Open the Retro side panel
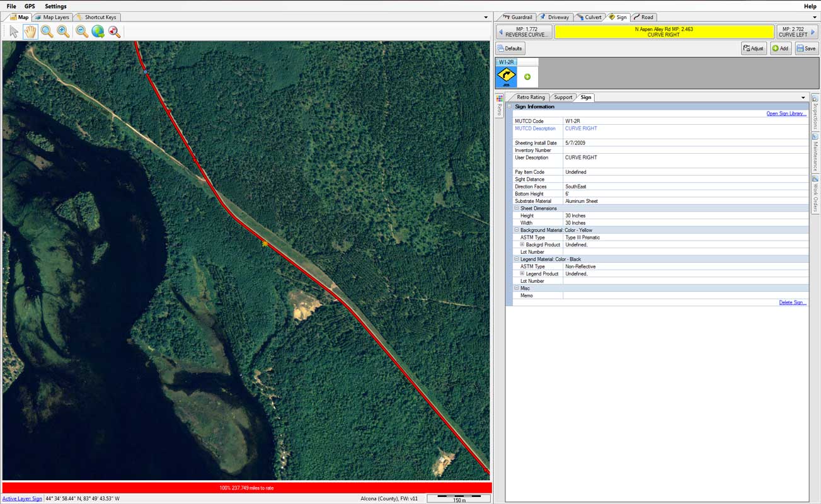Image resolution: width=821 pixels, height=504 pixels. click(x=500, y=105)
